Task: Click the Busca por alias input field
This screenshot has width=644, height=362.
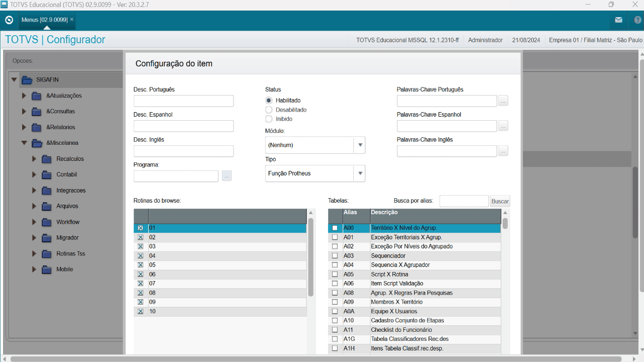Action: (464, 201)
